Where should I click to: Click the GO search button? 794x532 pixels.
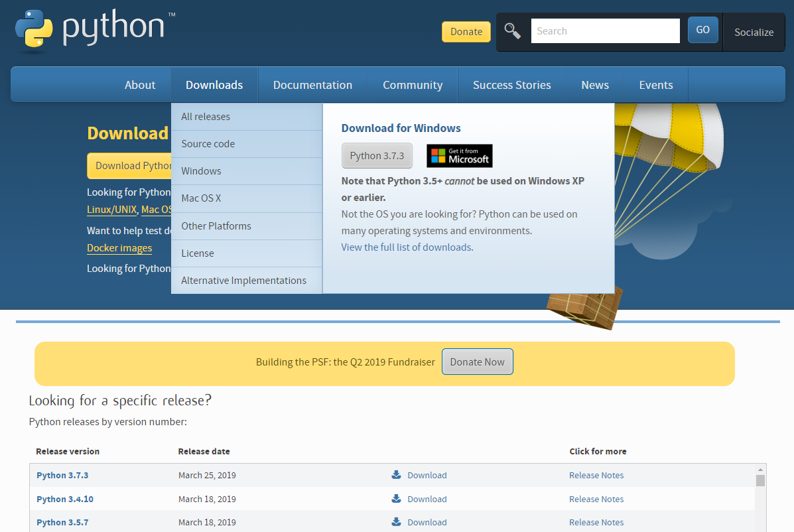703,30
